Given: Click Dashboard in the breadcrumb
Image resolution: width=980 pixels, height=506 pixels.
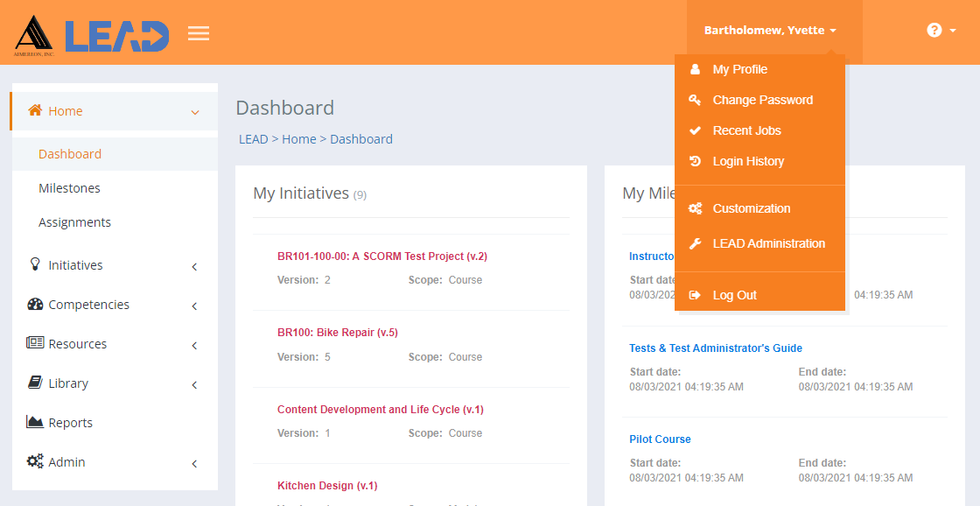Looking at the screenshot, I should point(361,139).
